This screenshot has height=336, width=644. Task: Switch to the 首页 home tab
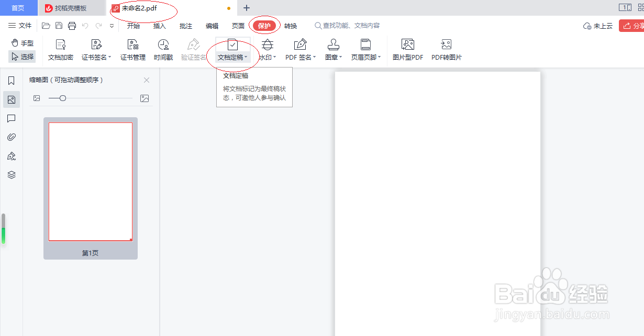(x=18, y=8)
